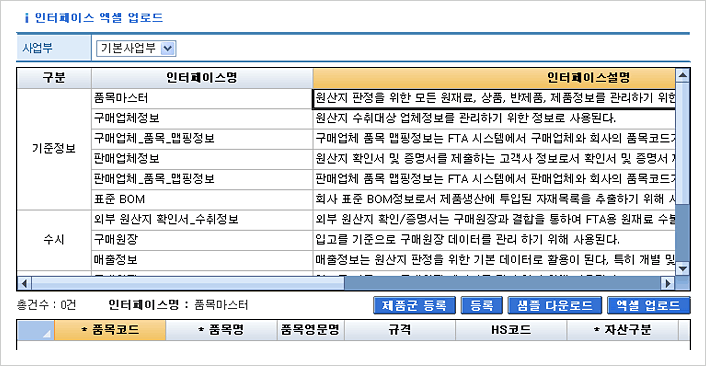Click the 수시 category cell
The width and height of the screenshot is (706, 366).
click(x=54, y=240)
